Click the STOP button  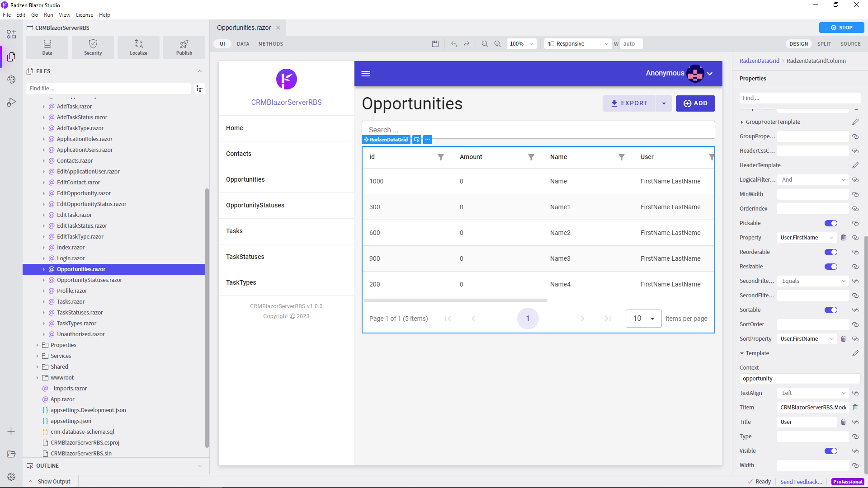coord(841,28)
